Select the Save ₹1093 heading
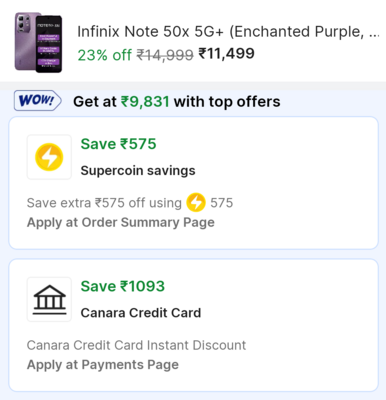 click(123, 286)
